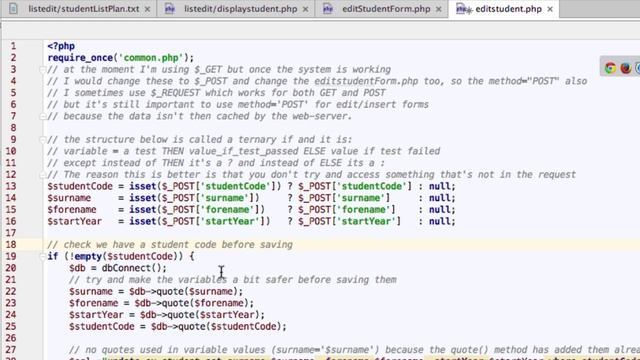640x360 pixels.
Task: Click comment 'no quotes used in variable values'
Action: tap(354, 350)
